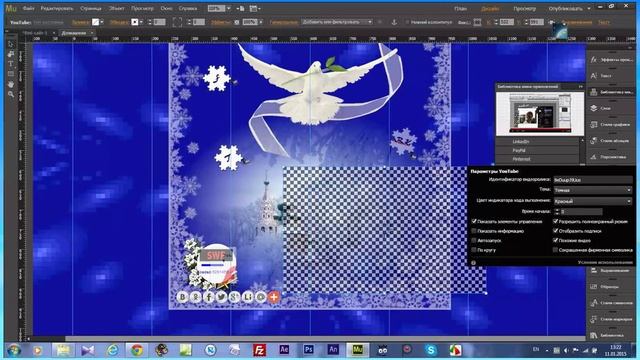Click the Эффекты link in the control bar
640x360 pixels.
(220, 22)
